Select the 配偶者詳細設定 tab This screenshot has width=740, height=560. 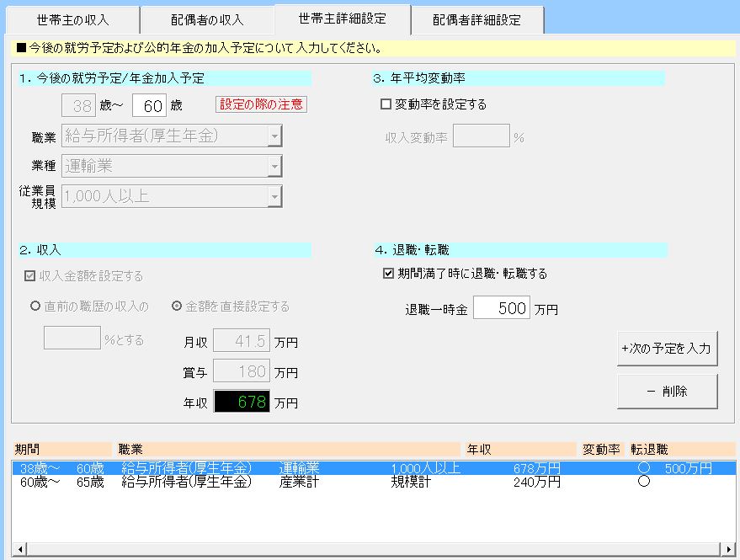click(476, 19)
